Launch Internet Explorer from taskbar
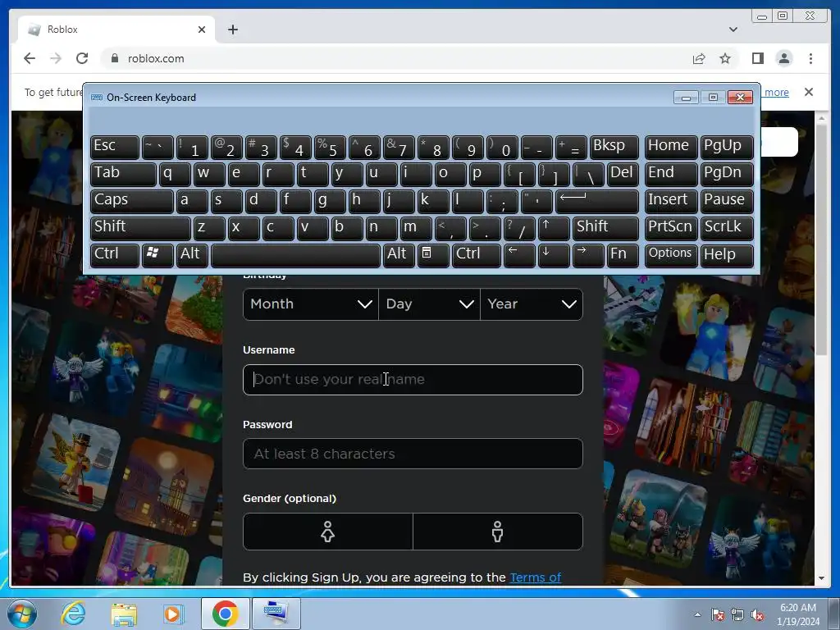Viewport: 840px width, 630px height. tap(73, 614)
